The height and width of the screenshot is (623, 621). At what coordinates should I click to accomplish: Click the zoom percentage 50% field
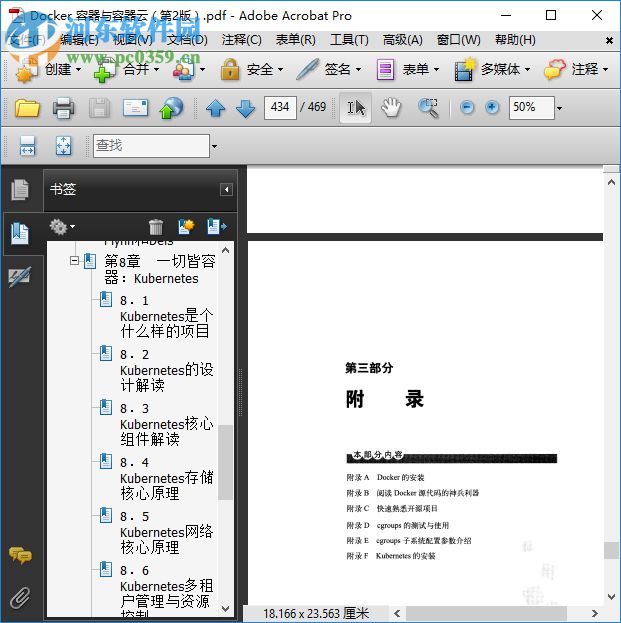click(532, 107)
